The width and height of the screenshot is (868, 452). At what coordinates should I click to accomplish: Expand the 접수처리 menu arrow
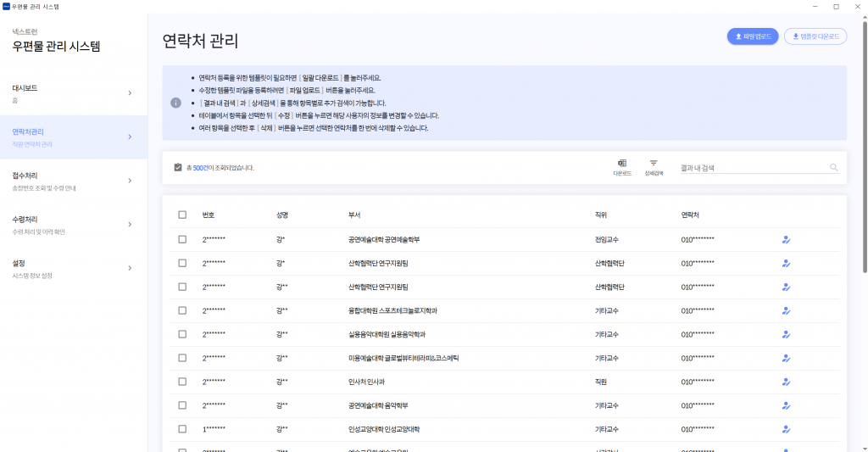130,181
